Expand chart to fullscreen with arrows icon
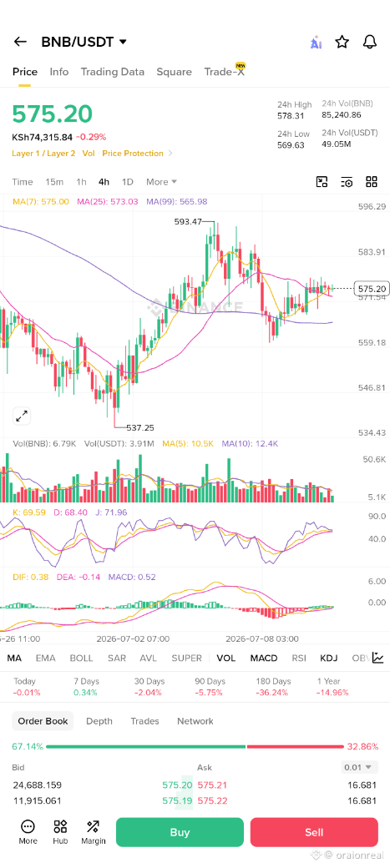The width and height of the screenshot is (390, 868). pyautogui.click(x=22, y=416)
